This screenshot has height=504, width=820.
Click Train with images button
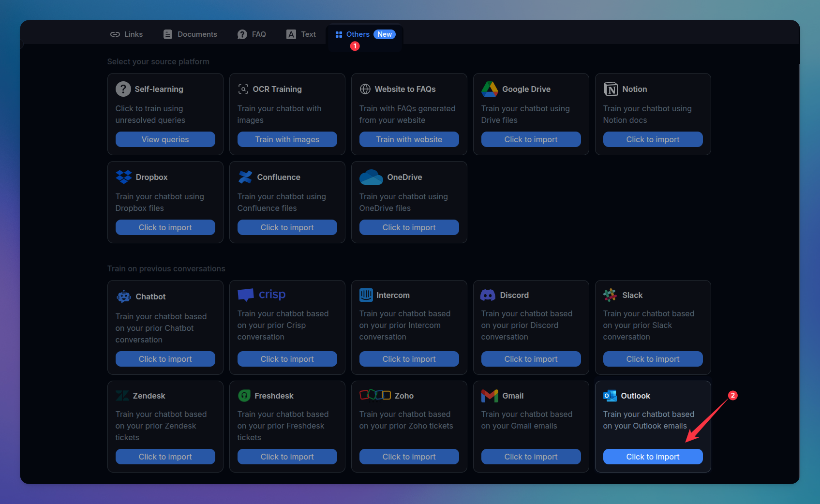coord(287,139)
